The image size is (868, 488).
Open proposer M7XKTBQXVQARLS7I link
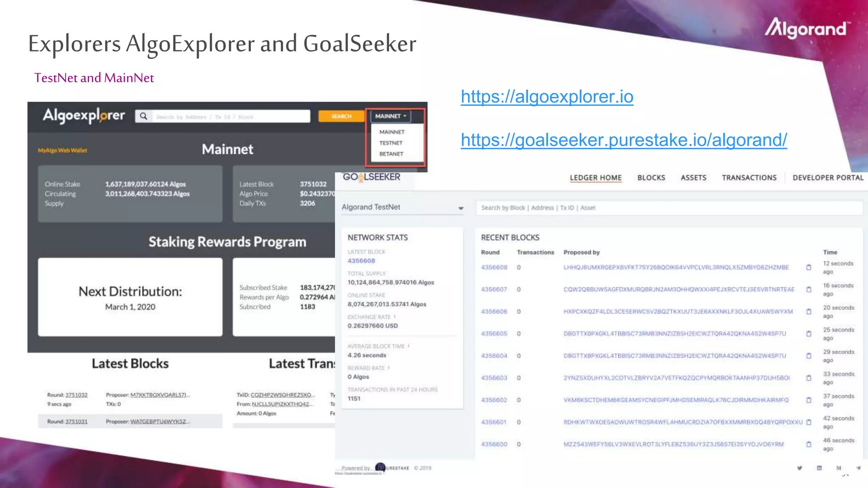click(x=160, y=395)
